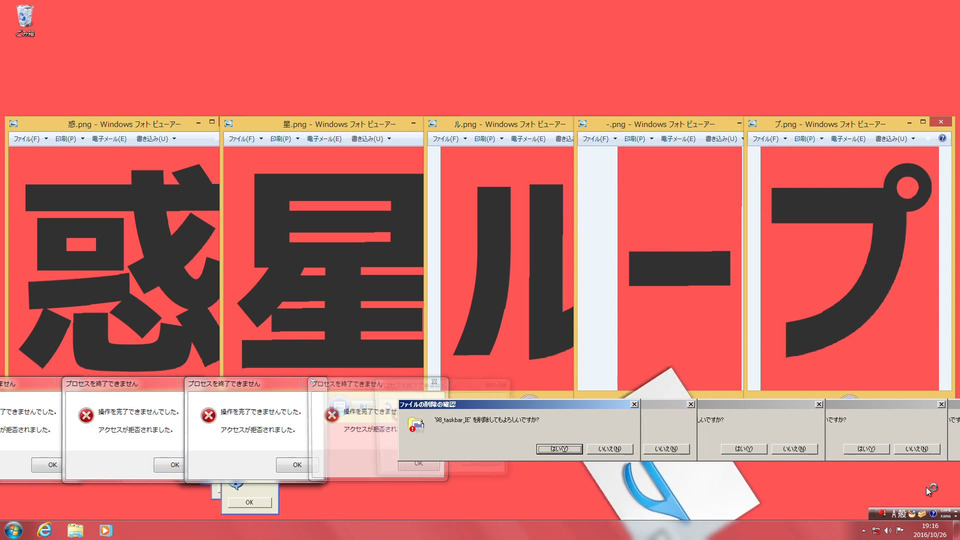The width and height of the screenshot is (960, 540).
Task: Click the '惑.png - Windows フォト ビューアー' title
Action: coord(124,124)
